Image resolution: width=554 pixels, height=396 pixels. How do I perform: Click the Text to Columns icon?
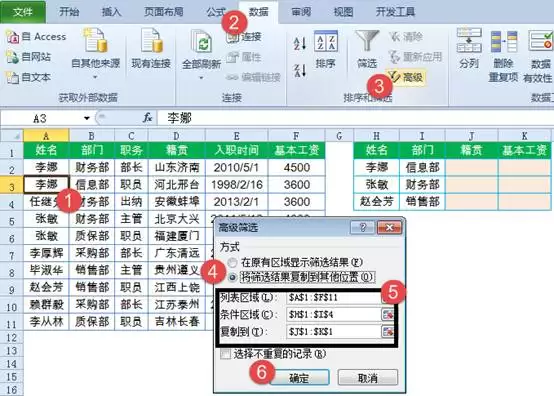coord(469,41)
